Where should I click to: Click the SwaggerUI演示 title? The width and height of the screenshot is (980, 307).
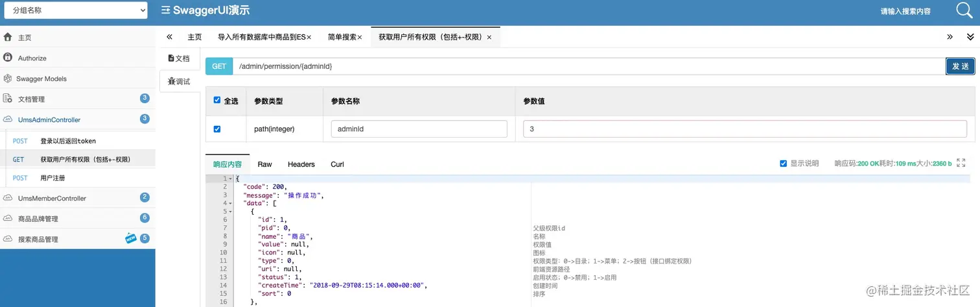(x=211, y=10)
